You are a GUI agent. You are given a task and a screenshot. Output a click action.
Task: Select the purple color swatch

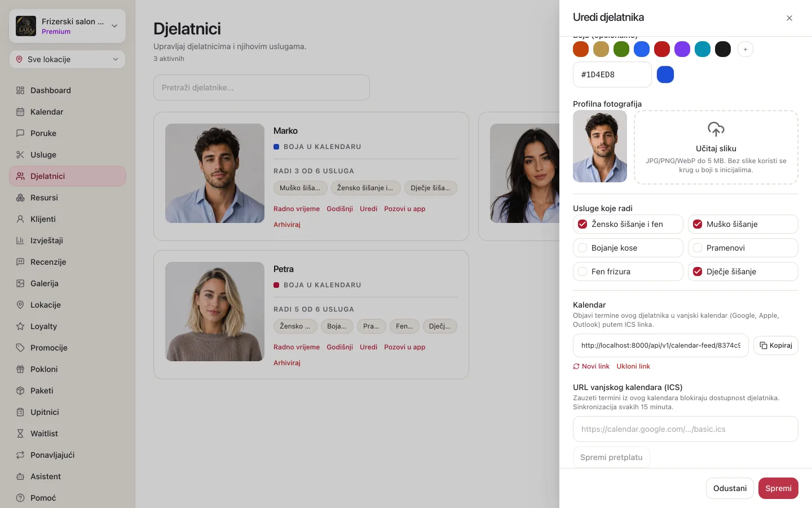coord(682,50)
